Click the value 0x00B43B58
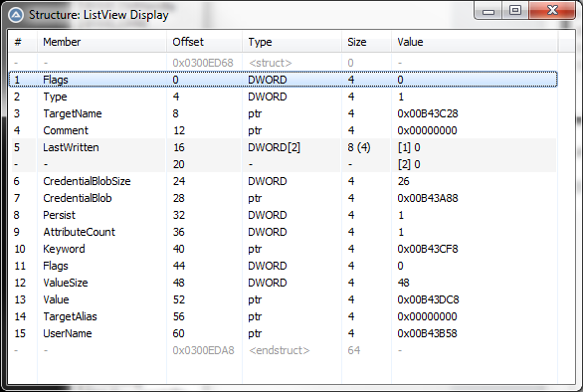The height and width of the screenshot is (392, 583). (427, 333)
